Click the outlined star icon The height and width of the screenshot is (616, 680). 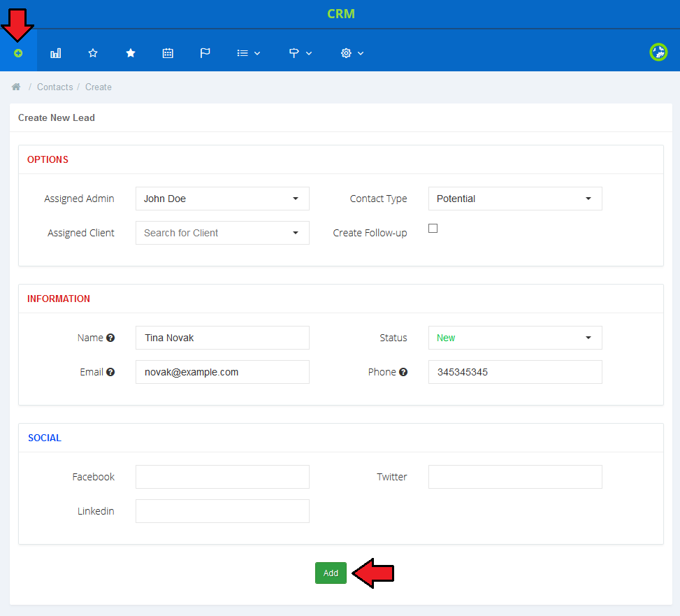click(93, 53)
